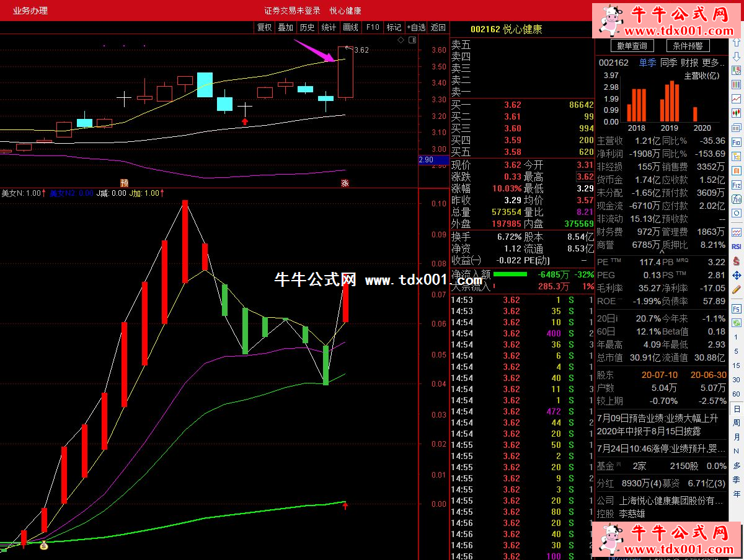Select the 季 quarterly period
Viewport: 744px width, 560px height.
[x=737, y=480]
